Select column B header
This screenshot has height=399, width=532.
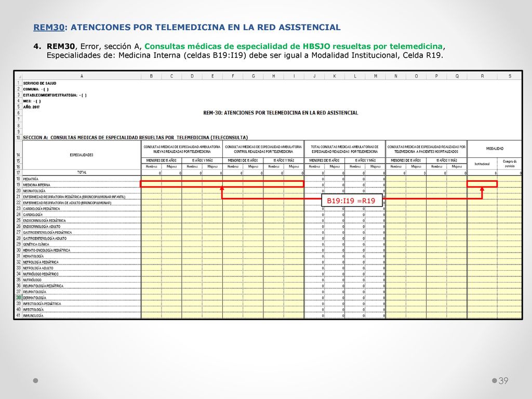[151, 76]
